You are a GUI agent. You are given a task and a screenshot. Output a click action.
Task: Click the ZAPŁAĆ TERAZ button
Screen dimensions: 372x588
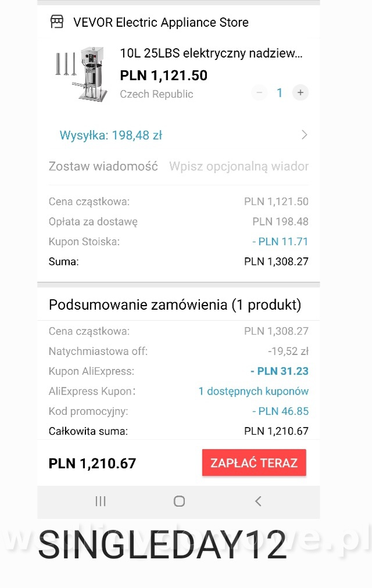point(254,462)
